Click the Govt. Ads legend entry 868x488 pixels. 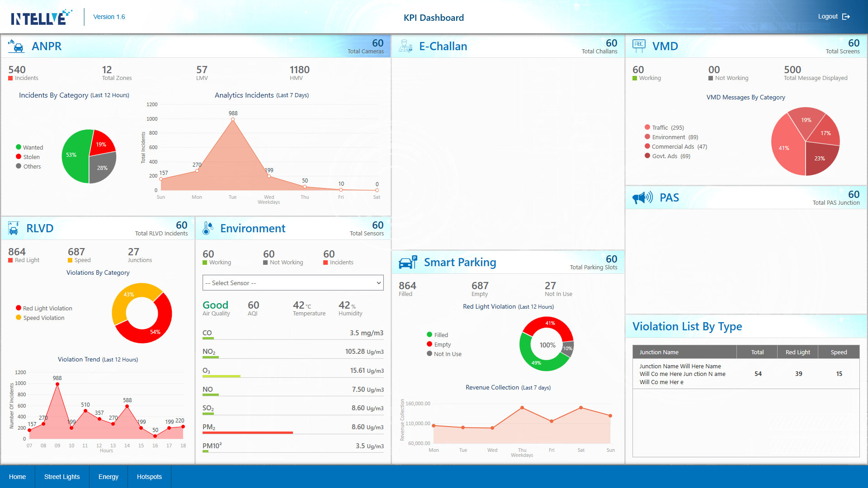click(x=667, y=156)
